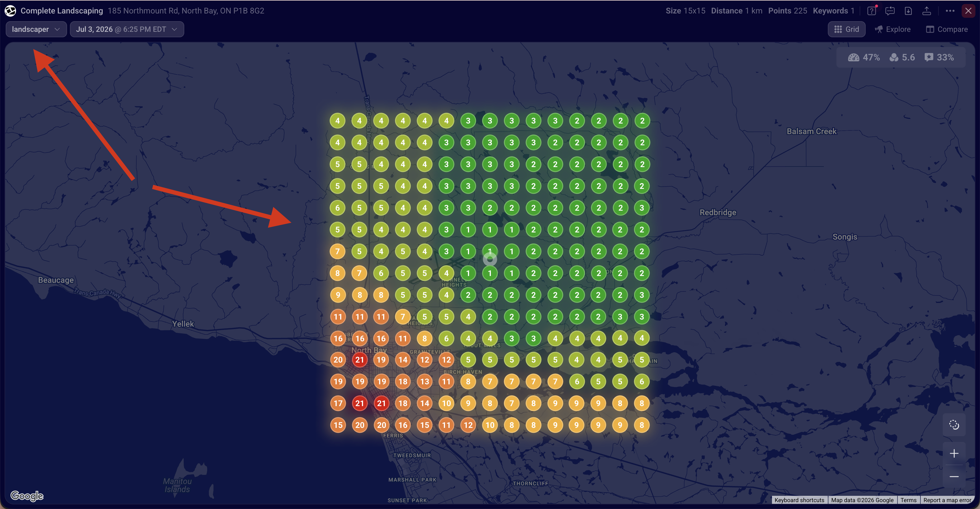
Task: Click the 33% star review stat
Action: (x=939, y=57)
